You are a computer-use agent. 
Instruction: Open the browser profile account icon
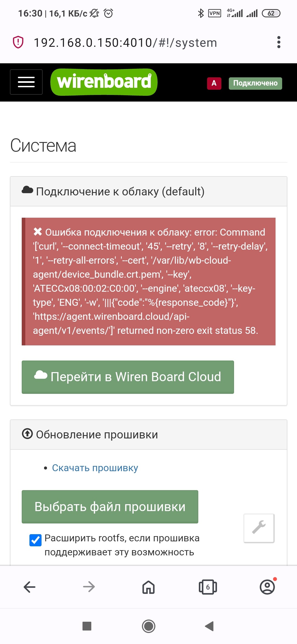pyautogui.click(x=267, y=587)
